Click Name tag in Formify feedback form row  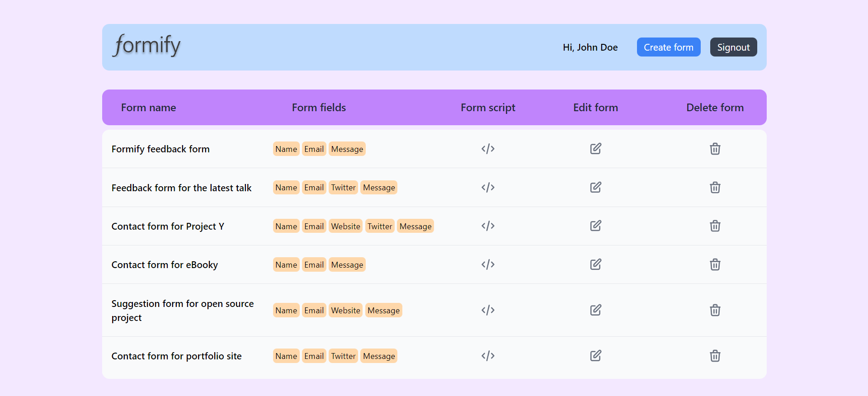coord(286,149)
